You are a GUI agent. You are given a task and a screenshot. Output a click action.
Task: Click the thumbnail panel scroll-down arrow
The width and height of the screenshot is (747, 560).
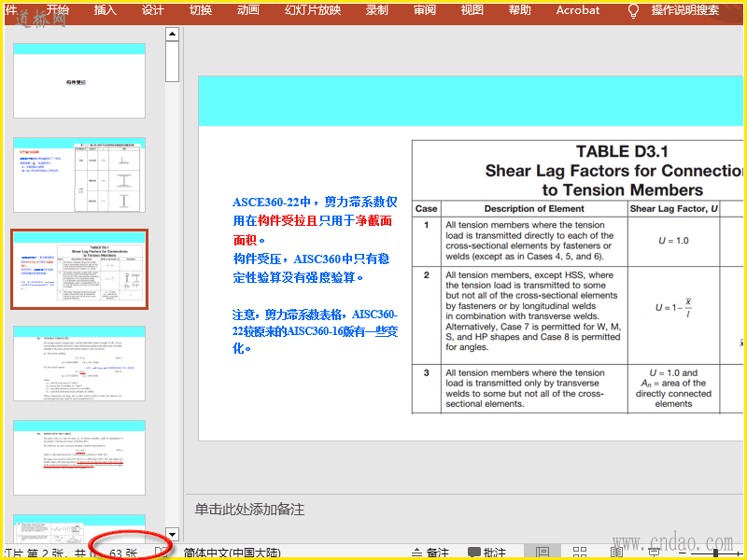click(172, 533)
